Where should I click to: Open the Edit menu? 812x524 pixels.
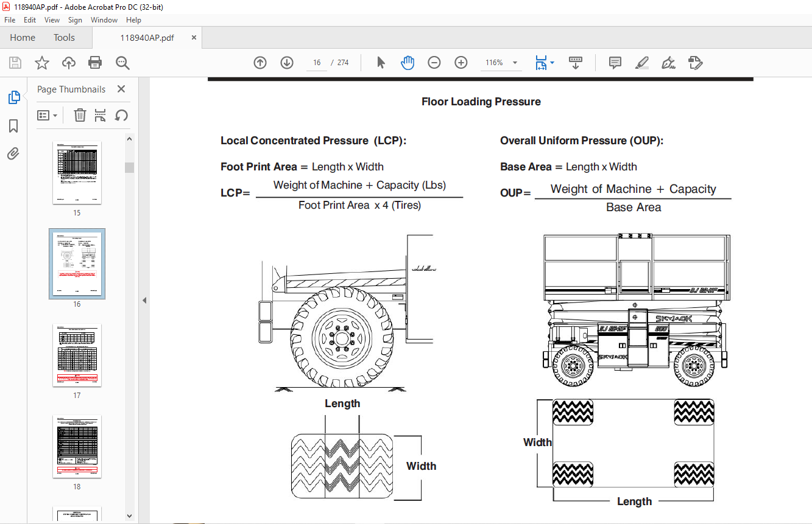click(30, 20)
